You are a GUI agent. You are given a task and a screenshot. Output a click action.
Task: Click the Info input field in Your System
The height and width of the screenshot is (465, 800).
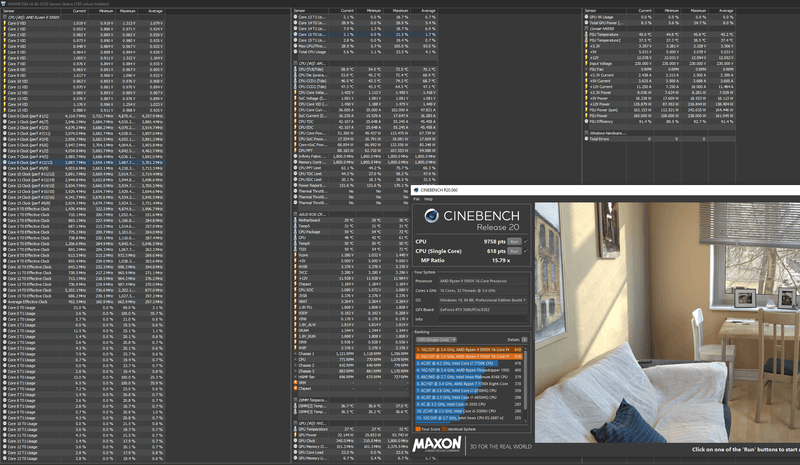483,319
